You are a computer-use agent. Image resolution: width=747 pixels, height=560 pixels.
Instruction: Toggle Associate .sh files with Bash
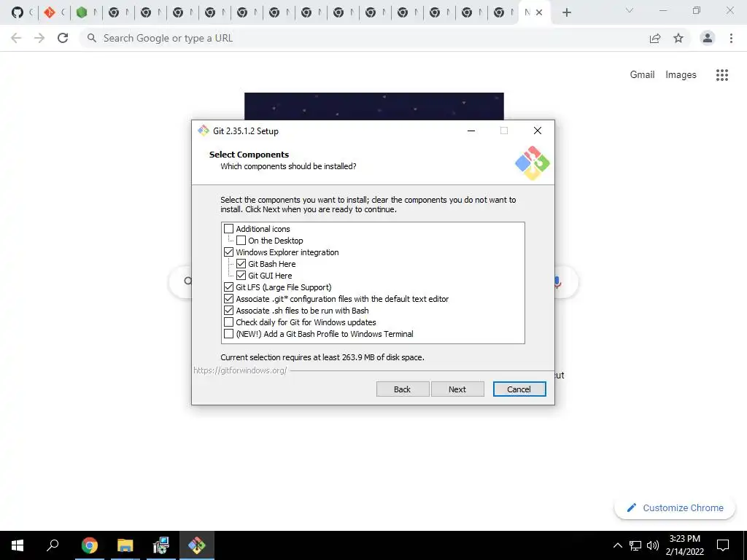click(228, 311)
